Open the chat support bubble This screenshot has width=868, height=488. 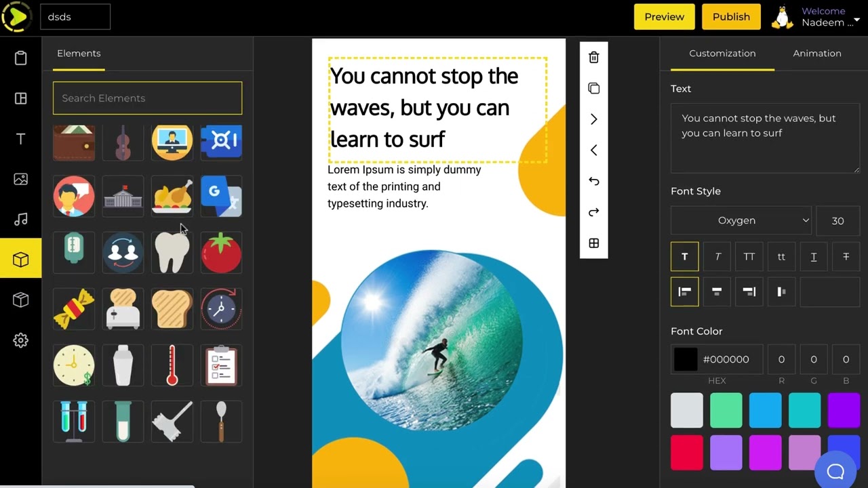pyautogui.click(x=835, y=471)
